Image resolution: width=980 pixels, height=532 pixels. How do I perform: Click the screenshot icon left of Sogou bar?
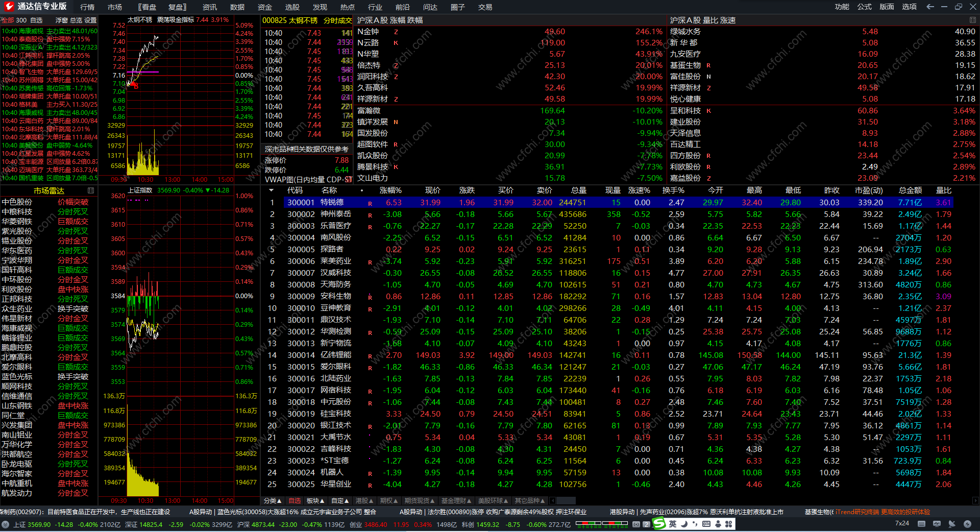tap(636, 524)
